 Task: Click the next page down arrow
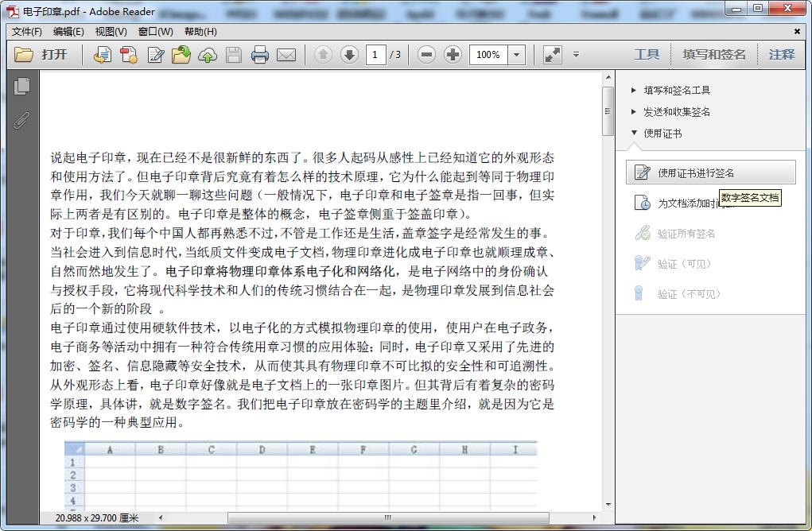tap(348, 55)
